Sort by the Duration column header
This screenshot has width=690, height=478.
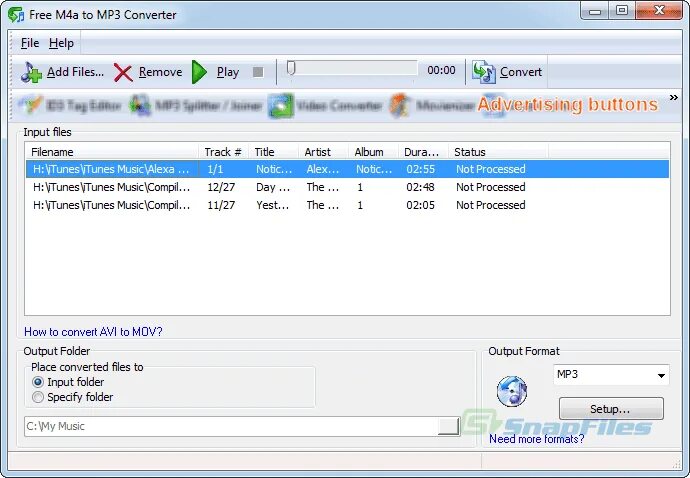click(x=423, y=152)
